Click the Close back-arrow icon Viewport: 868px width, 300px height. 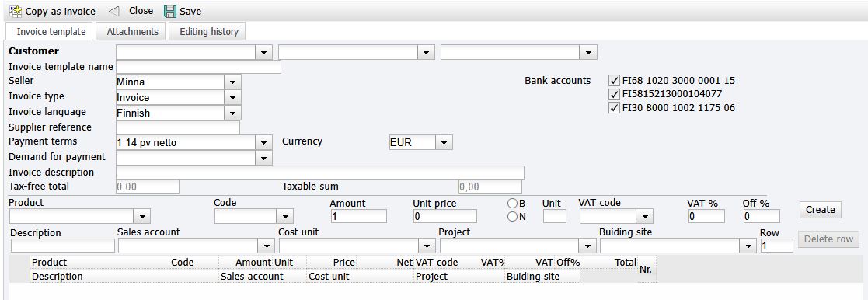pos(113,11)
